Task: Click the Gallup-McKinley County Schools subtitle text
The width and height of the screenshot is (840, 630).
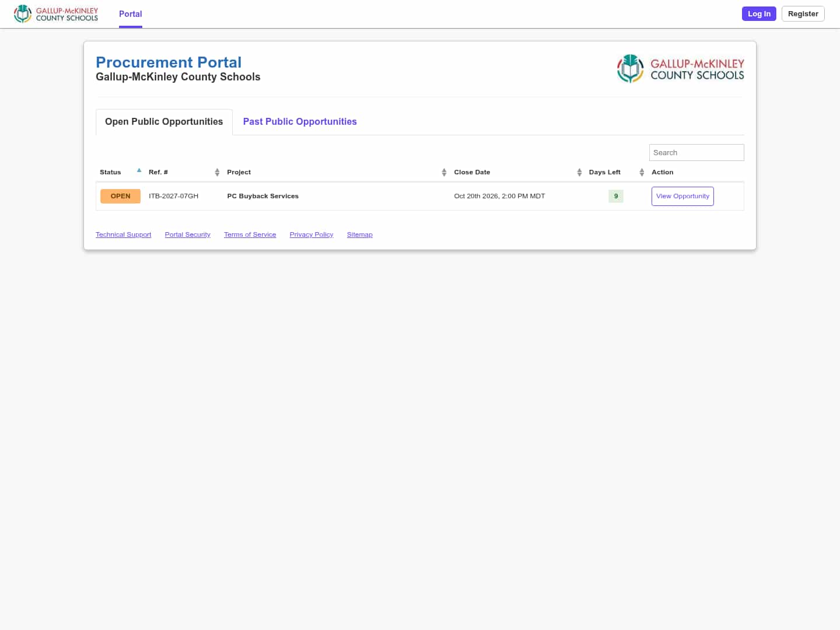Action: point(178,77)
